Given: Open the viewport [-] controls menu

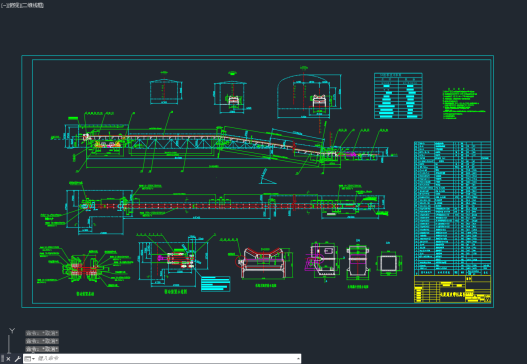Looking at the screenshot, I should pyautogui.click(x=3, y=5).
